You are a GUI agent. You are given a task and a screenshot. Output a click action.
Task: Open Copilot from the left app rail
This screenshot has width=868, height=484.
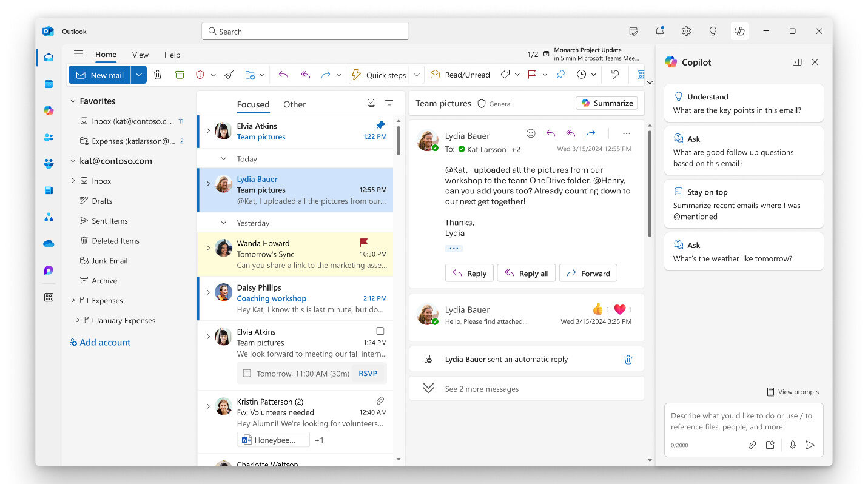pos(49,110)
